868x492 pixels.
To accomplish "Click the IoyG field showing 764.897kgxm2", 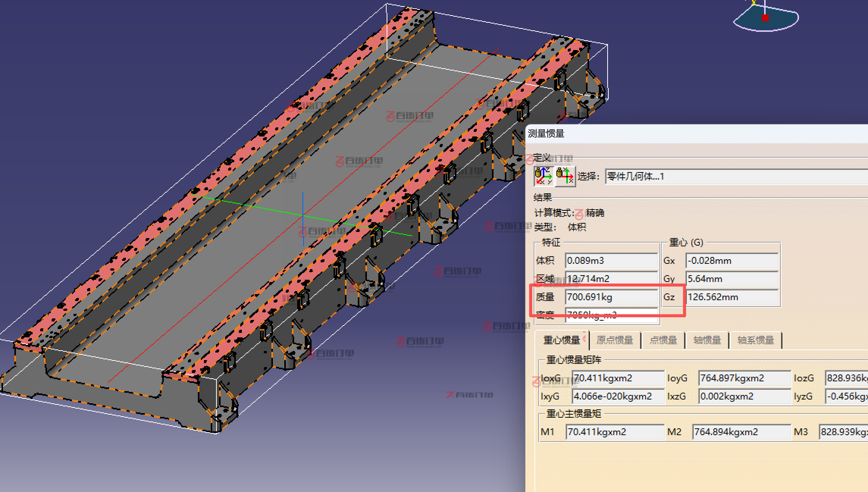I will click(x=744, y=378).
